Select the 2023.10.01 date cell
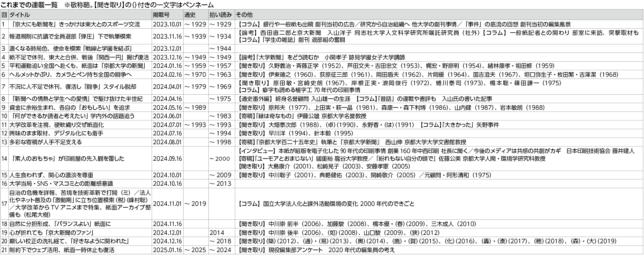The image size is (644, 255). 167,25
